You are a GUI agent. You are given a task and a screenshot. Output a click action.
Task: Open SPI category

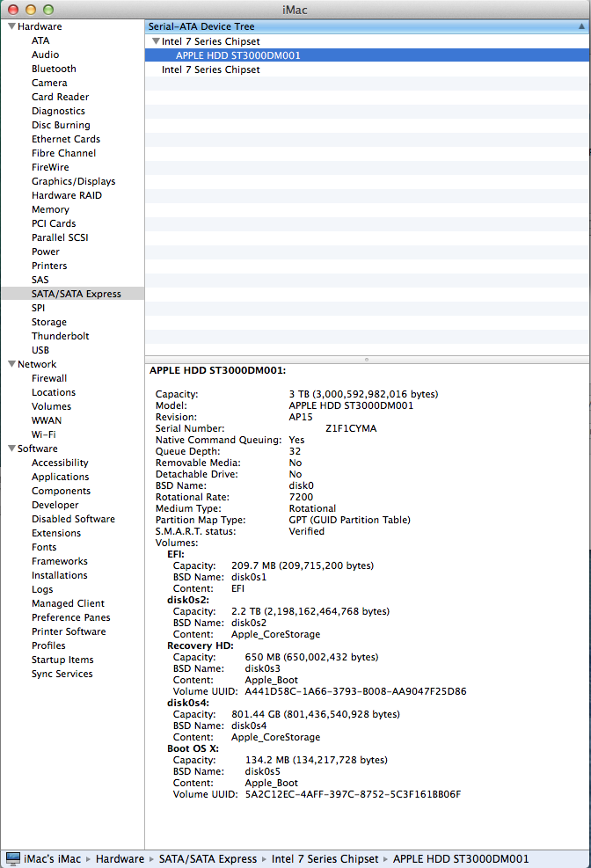38,308
